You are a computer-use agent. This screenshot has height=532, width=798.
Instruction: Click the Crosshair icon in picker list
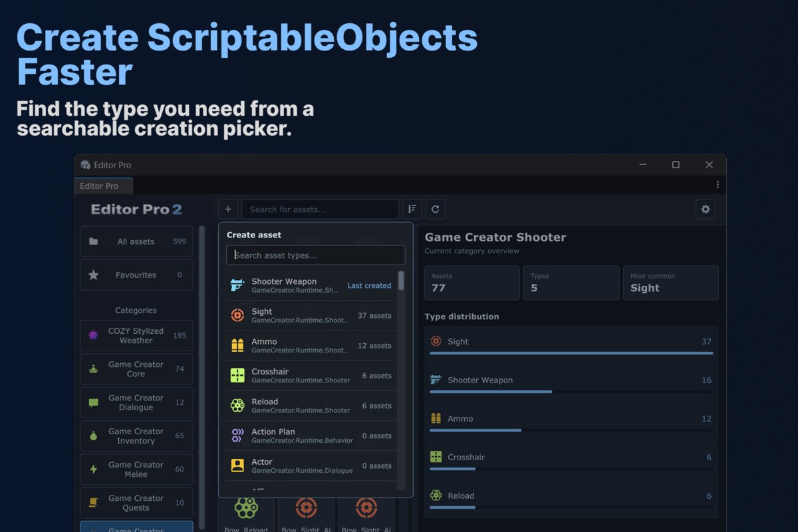pyautogui.click(x=237, y=375)
